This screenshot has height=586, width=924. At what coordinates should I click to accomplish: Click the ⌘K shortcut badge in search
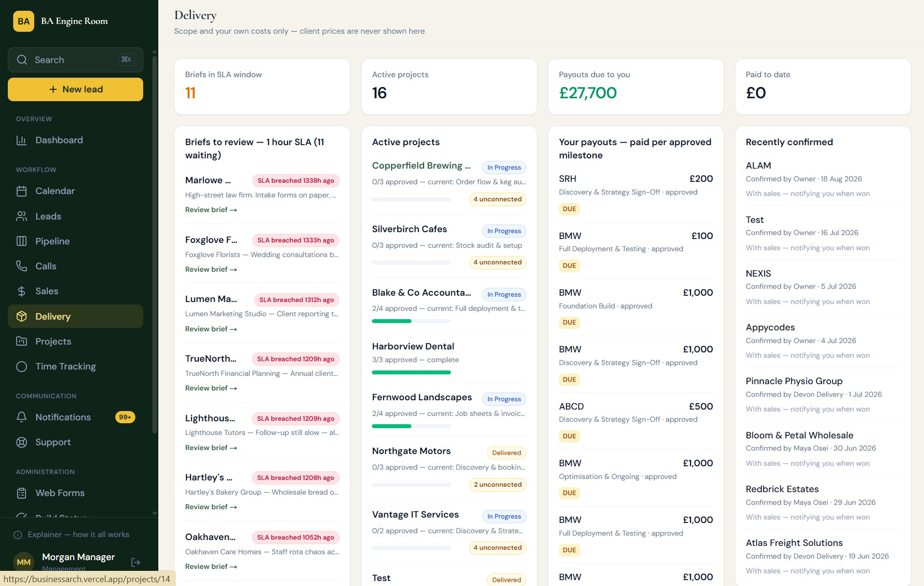coord(127,60)
